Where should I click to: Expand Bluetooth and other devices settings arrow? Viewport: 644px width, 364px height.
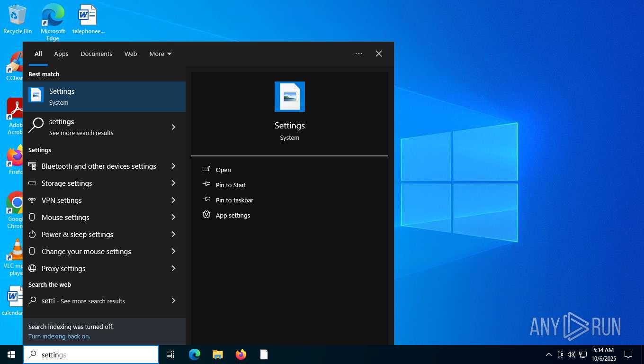click(x=173, y=166)
